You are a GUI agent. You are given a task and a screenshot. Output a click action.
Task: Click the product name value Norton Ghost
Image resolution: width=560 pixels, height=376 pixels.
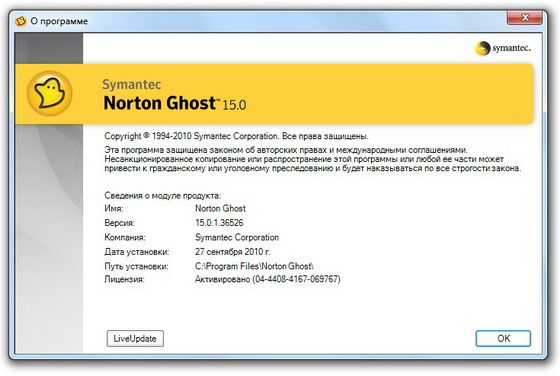[220, 209]
